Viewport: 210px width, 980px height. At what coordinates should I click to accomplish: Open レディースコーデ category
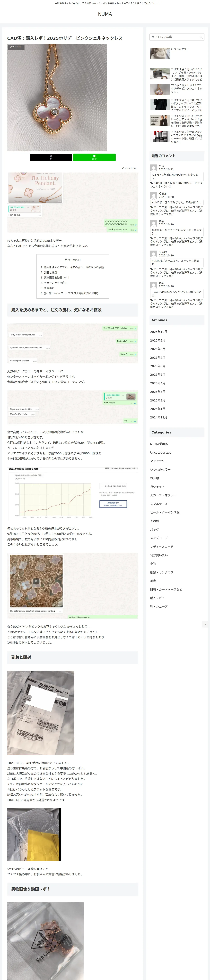pos(162,547)
